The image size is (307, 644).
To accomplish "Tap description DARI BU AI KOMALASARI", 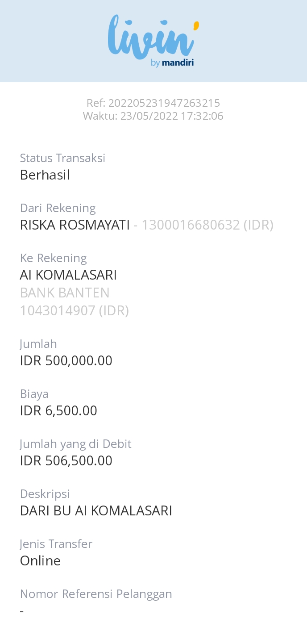I will [x=96, y=511].
